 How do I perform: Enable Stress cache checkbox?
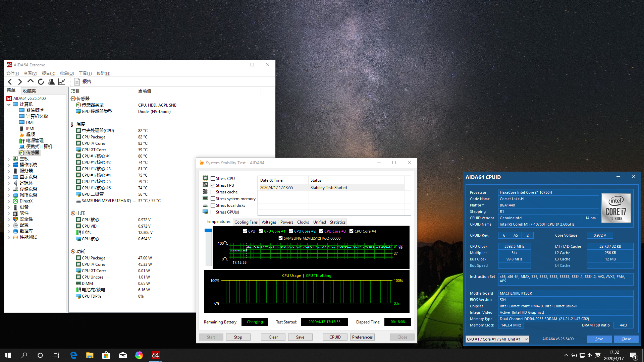pyautogui.click(x=213, y=192)
